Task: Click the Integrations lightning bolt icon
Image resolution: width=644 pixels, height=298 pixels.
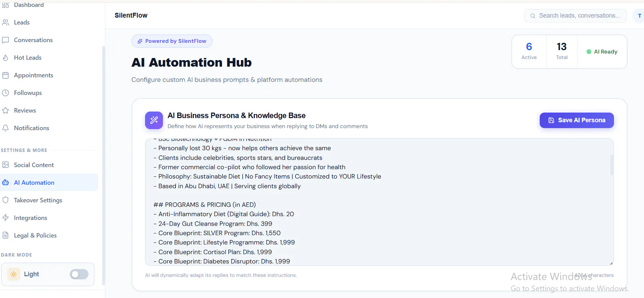Action: pyautogui.click(x=6, y=218)
